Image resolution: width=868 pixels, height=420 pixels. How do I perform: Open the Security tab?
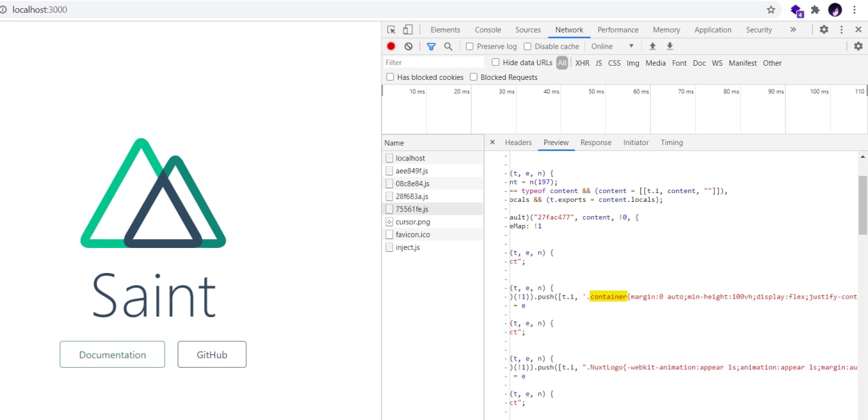[x=759, y=30]
